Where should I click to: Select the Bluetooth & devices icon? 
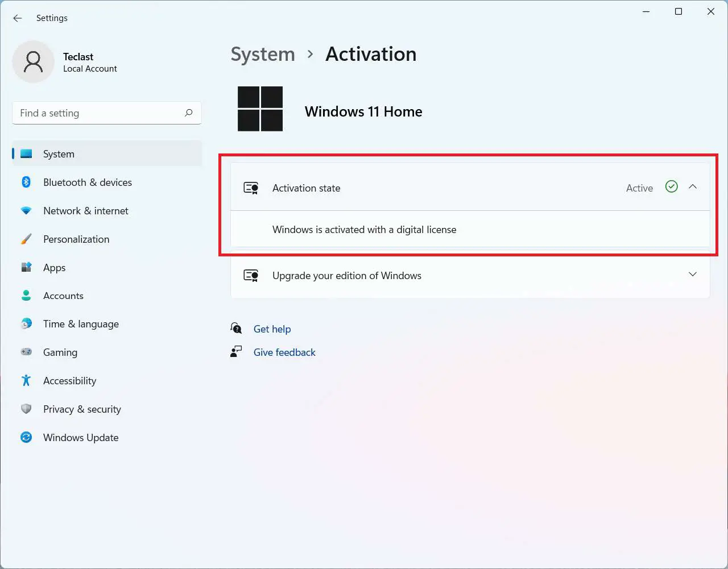(x=26, y=182)
